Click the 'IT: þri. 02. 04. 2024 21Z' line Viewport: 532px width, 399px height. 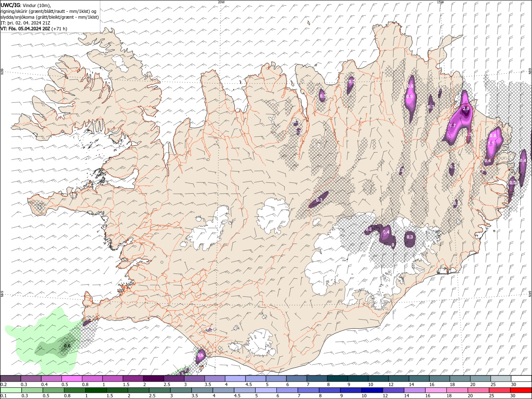[25, 23]
